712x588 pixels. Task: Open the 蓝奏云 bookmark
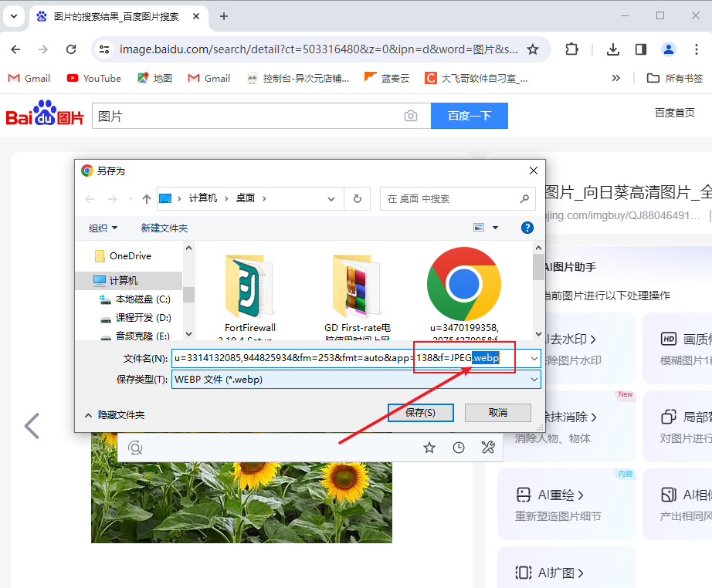(387, 78)
